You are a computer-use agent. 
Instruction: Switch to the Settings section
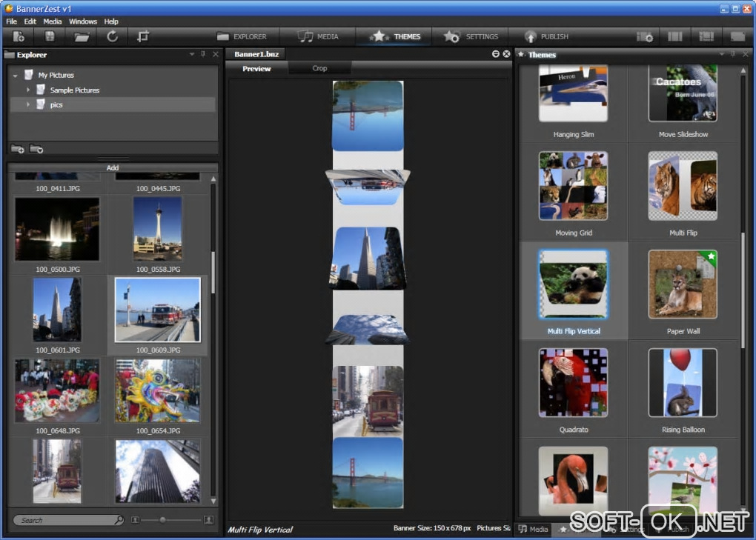(x=471, y=36)
